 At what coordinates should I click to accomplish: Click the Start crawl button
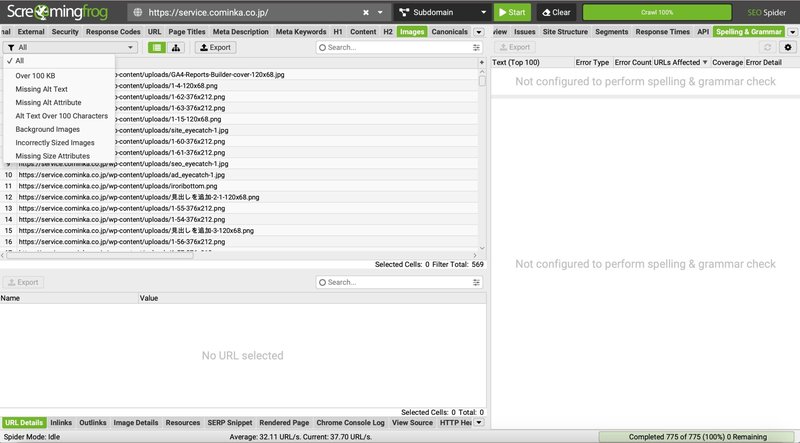(x=512, y=12)
